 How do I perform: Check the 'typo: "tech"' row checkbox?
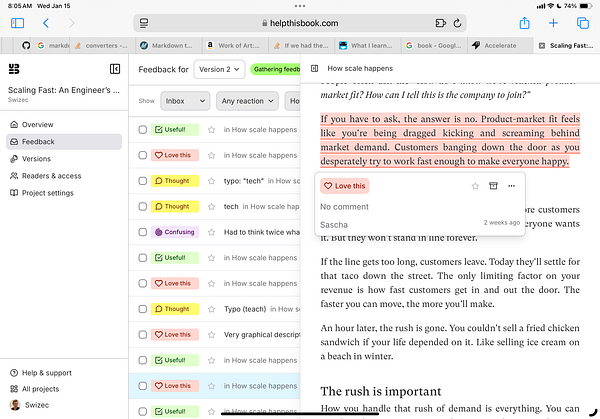(143, 181)
